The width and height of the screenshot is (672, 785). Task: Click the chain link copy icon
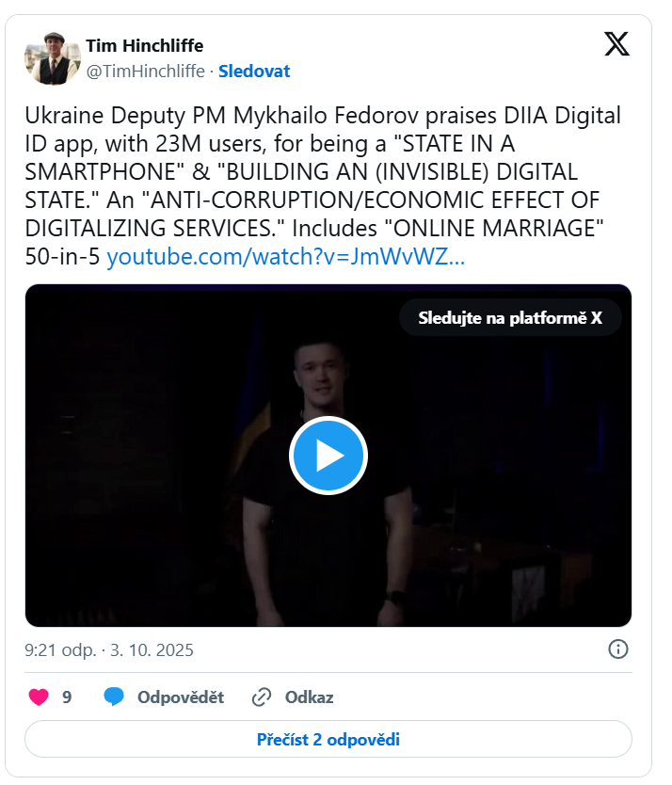pos(262,697)
